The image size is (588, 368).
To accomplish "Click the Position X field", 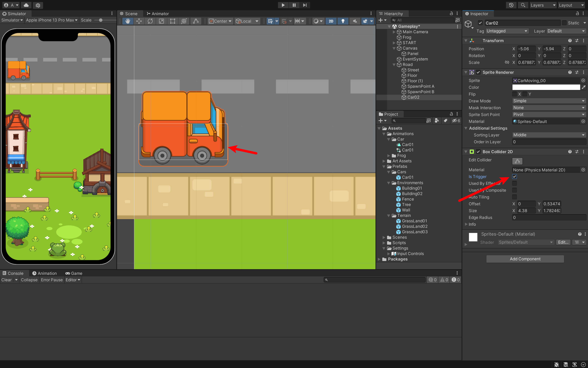I will [526, 49].
